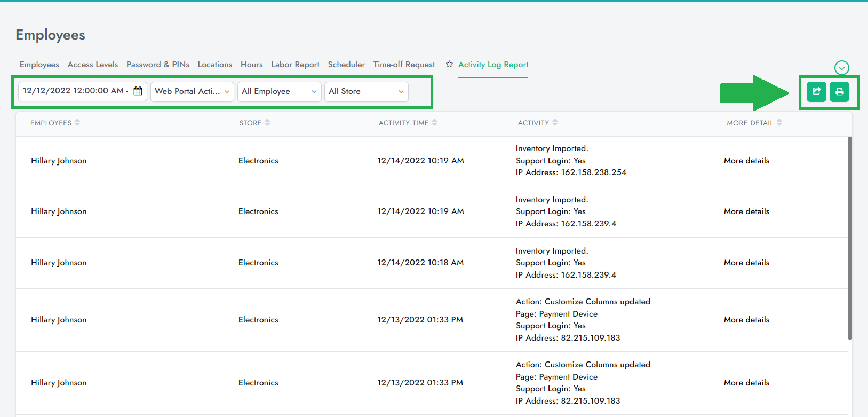Sort by Store column arrows
Image resolution: width=868 pixels, height=417 pixels.
pyautogui.click(x=267, y=123)
